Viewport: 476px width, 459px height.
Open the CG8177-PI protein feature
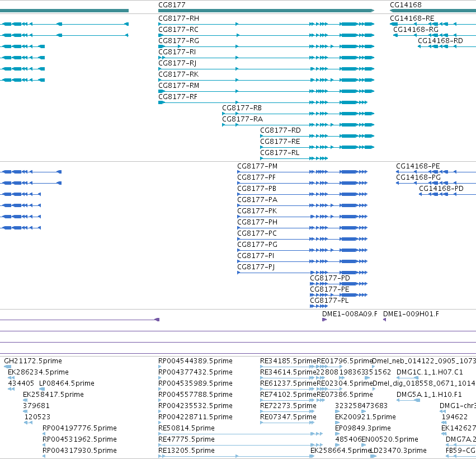256,256
